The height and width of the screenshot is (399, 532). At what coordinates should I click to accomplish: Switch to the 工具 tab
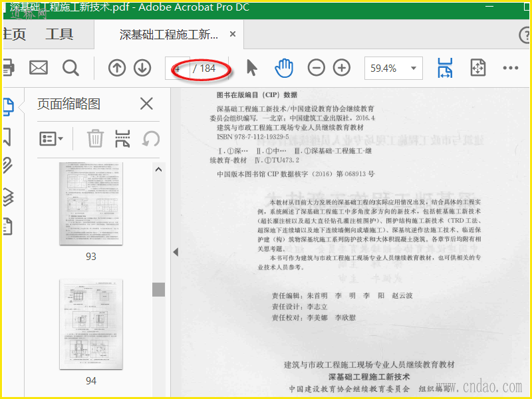59,35
